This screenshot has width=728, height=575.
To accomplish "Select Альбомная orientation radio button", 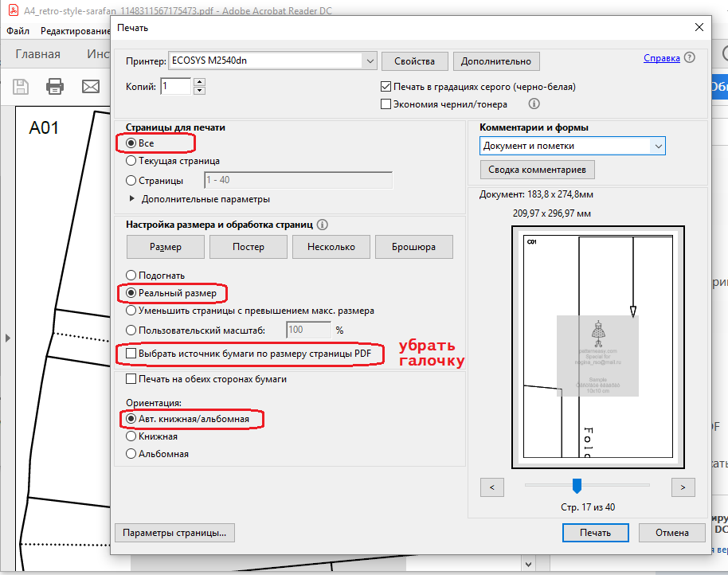I will [x=131, y=453].
